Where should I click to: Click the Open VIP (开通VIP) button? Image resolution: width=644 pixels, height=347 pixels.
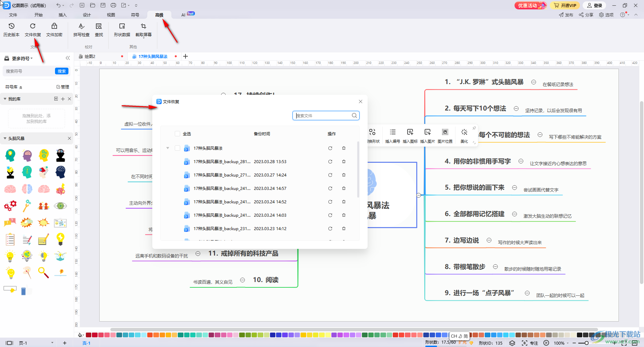coord(565,5)
